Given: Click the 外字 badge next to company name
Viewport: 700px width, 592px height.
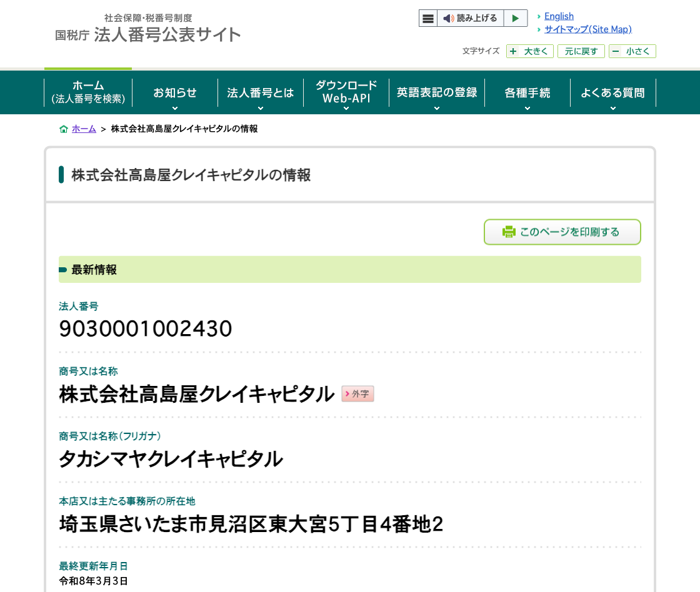Looking at the screenshot, I should [x=357, y=394].
